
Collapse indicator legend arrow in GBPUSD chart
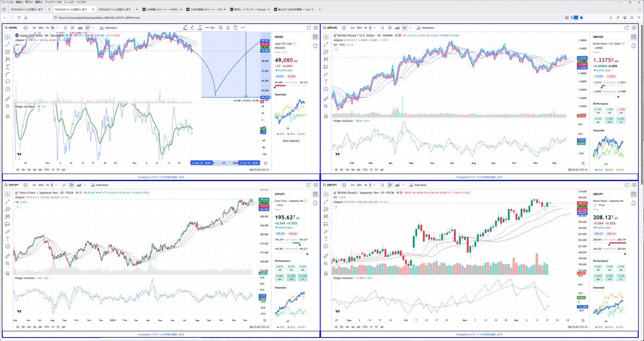point(336,50)
